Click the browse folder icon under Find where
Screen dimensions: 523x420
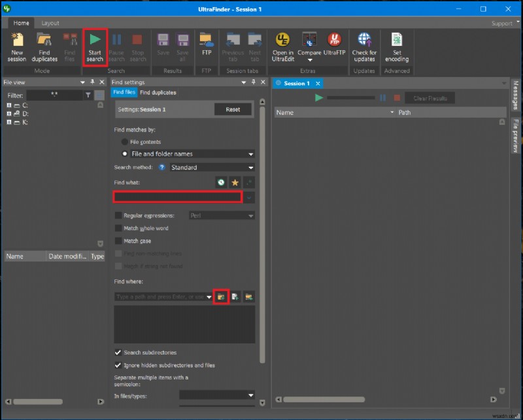(x=221, y=296)
